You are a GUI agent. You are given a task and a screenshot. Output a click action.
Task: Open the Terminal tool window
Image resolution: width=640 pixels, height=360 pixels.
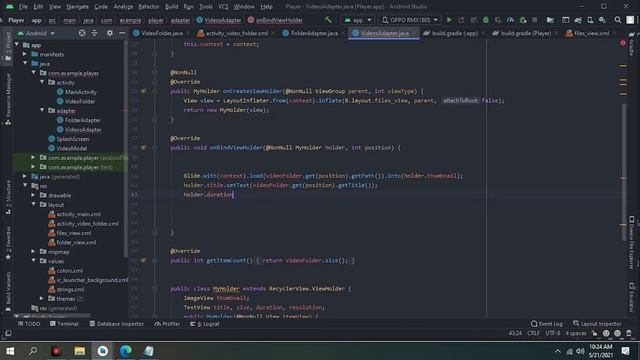pyautogui.click(x=64, y=324)
